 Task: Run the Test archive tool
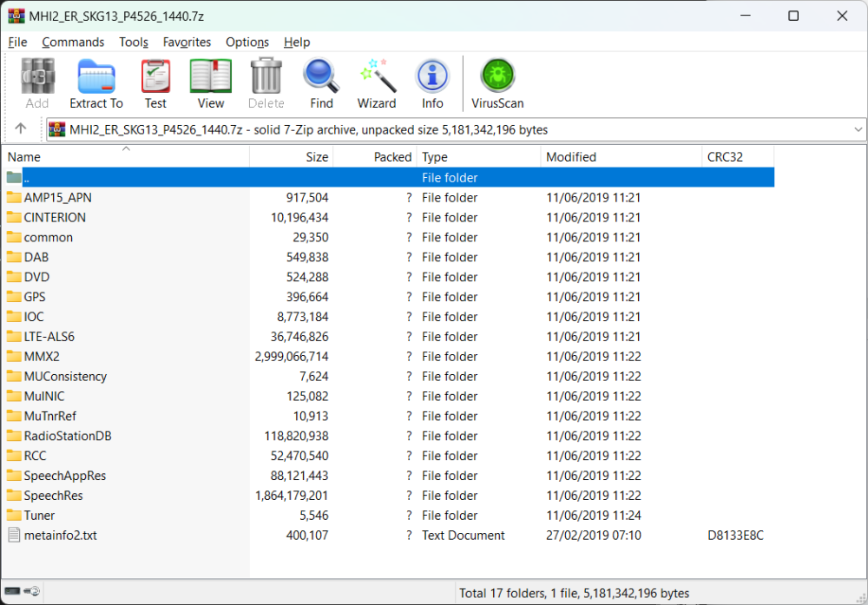[x=155, y=76]
